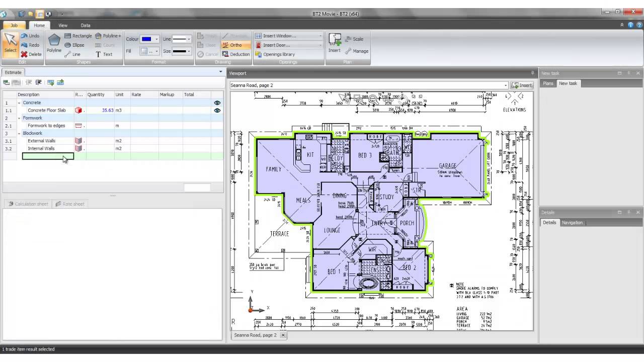
Task: Click the last Estimate toolbar export icon
Action: [x=60, y=82]
